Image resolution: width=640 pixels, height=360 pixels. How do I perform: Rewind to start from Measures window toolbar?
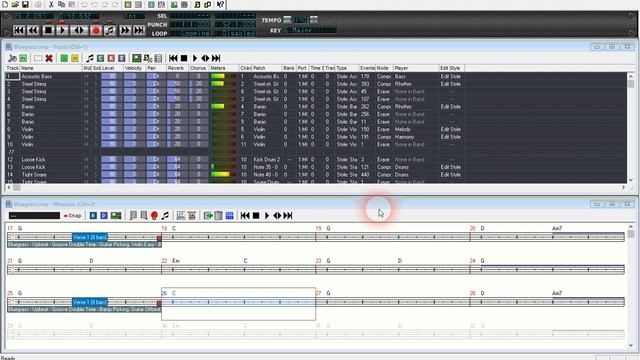tap(245, 216)
